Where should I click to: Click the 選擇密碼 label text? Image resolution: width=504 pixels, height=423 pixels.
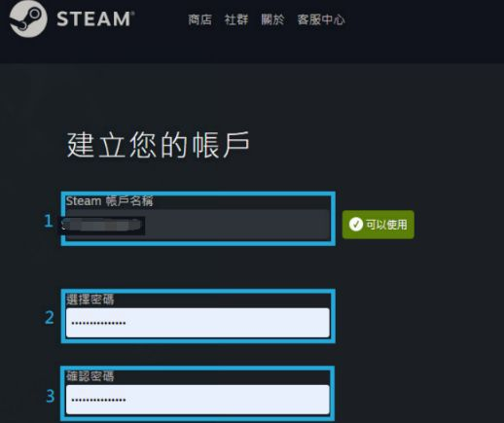(90, 300)
